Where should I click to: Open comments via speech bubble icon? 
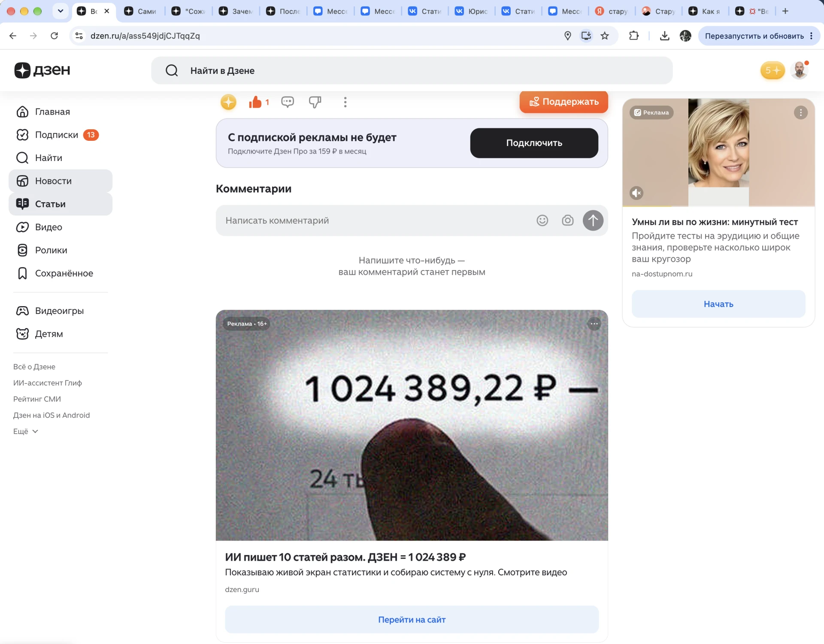288,102
